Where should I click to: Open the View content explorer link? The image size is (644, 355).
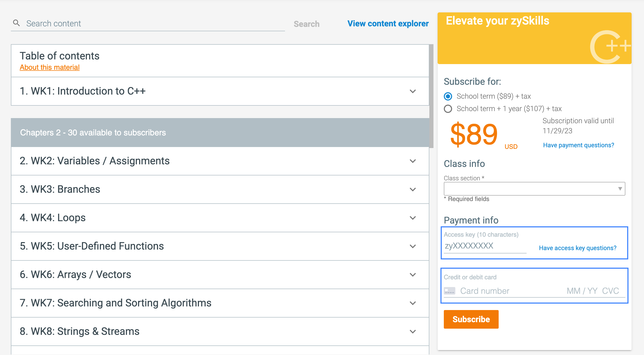[x=388, y=24]
